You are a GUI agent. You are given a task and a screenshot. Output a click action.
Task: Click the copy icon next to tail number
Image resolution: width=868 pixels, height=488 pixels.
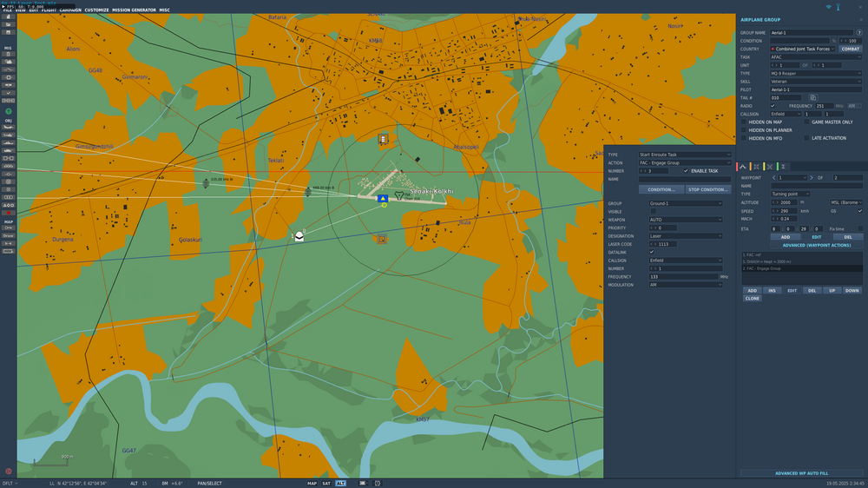coord(812,97)
